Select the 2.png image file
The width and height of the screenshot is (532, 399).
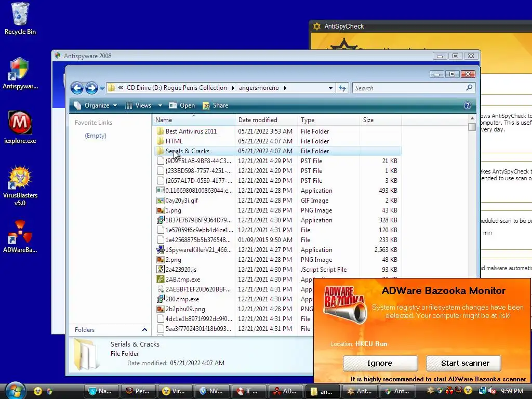pos(173,260)
